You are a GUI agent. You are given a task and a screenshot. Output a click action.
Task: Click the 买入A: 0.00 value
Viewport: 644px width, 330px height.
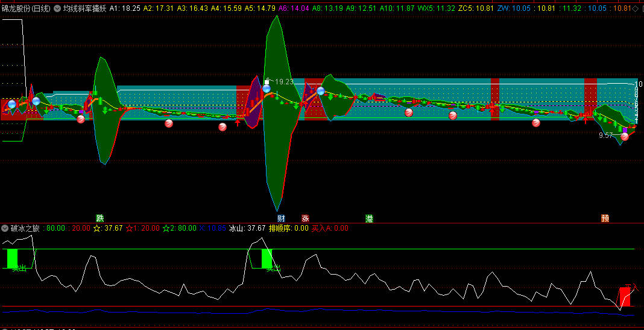(330, 228)
